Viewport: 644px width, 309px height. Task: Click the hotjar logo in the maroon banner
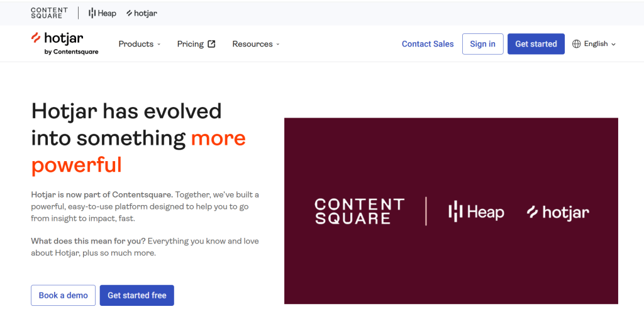point(558,212)
